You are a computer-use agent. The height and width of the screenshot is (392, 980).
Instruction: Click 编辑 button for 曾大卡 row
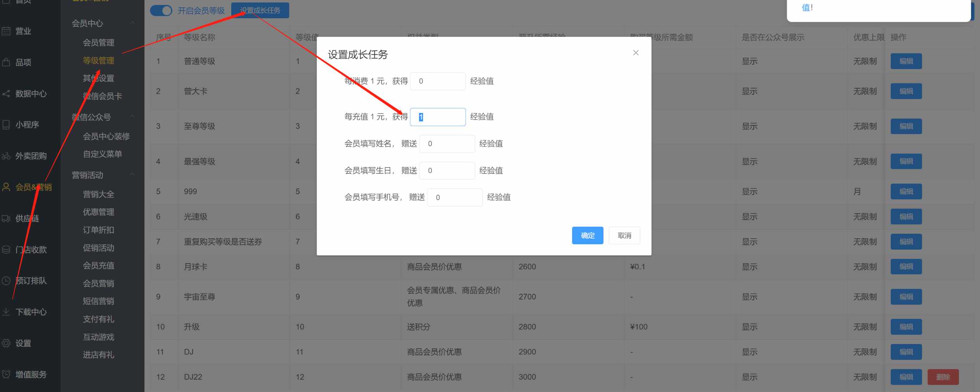coord(906,91)
